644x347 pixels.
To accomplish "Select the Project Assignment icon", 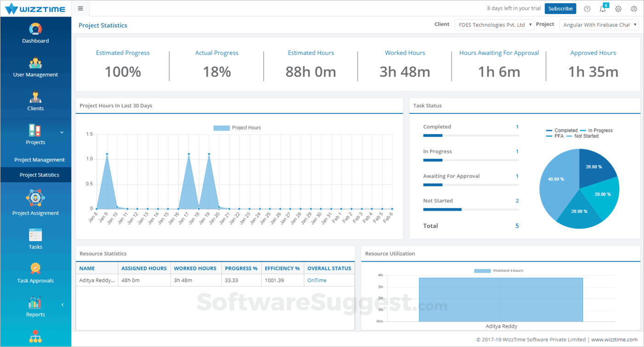I will (35, 198).
